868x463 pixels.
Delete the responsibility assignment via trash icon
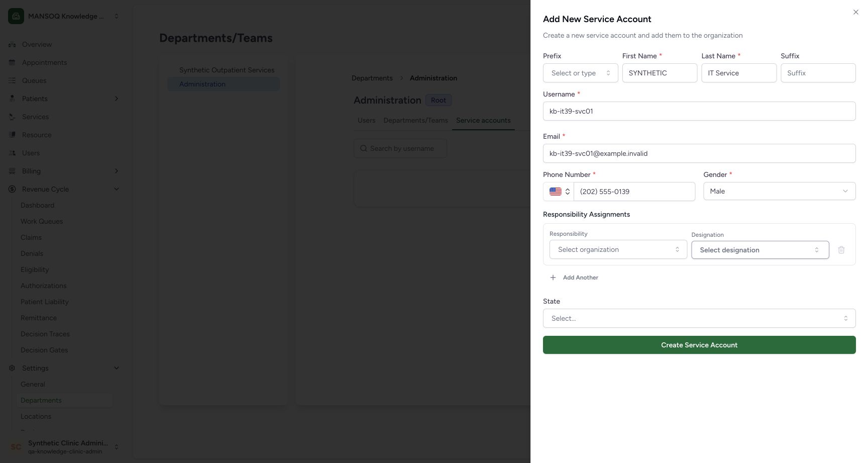click(841, 250)
